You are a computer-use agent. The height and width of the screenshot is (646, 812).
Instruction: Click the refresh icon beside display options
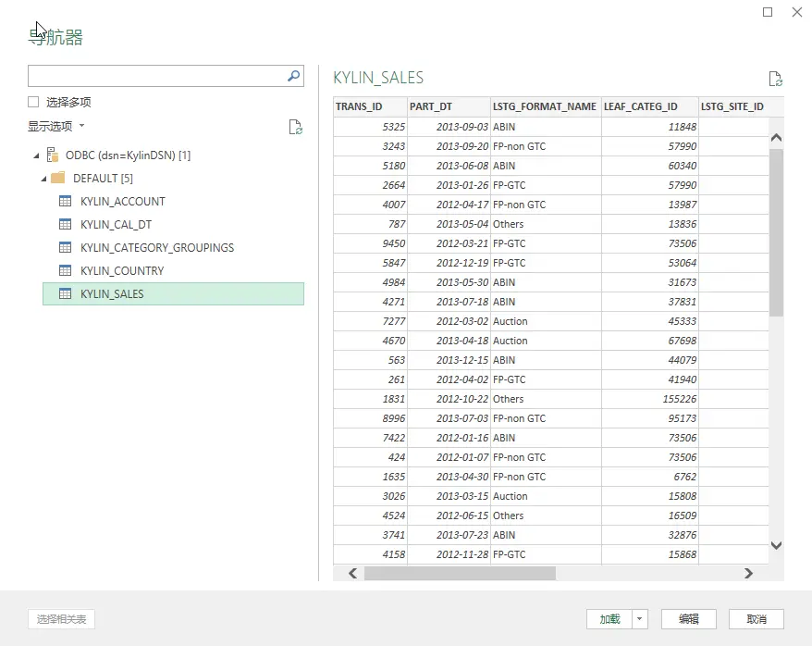295,127
